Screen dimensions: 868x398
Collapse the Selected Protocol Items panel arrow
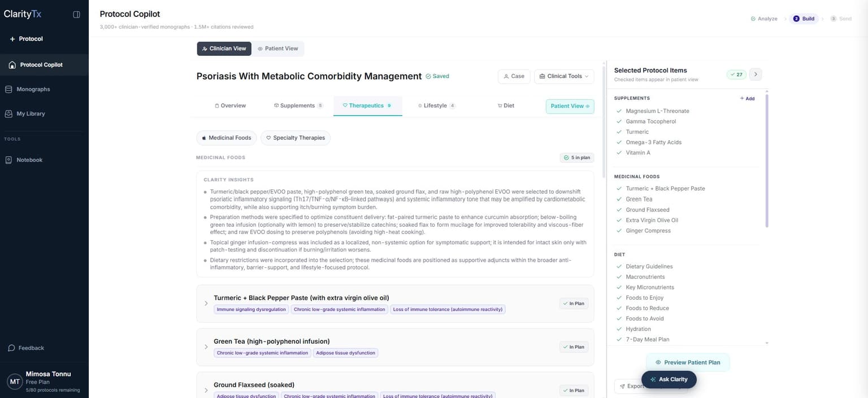click(756, 75)
